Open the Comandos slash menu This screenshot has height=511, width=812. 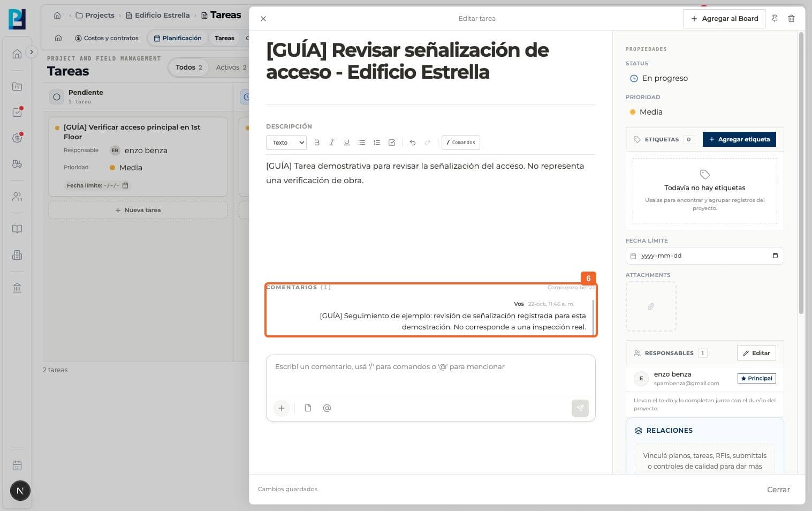[x=461, y=142]
